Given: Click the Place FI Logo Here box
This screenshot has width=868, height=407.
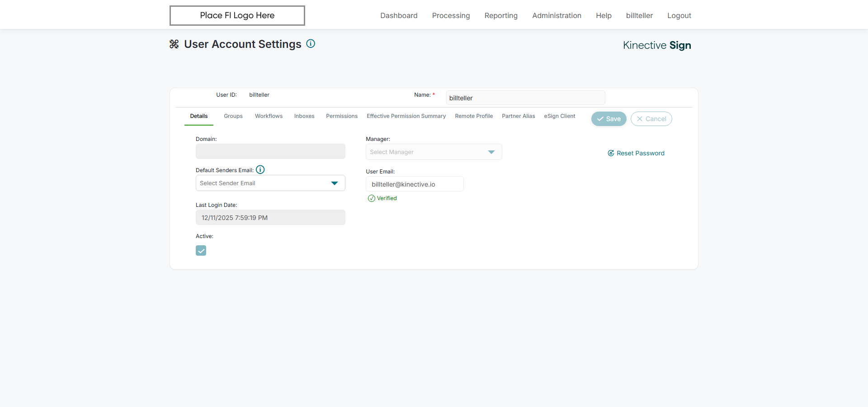Looking at the screenshot, I should click(237, 15).
